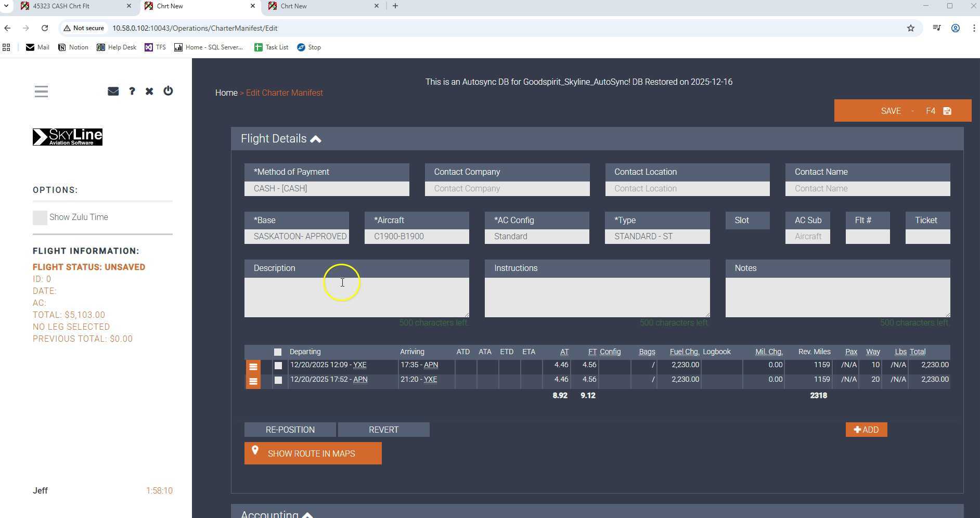
Task: Select checkbox for the 12:09 YXE leg
Action: (278, 366)
